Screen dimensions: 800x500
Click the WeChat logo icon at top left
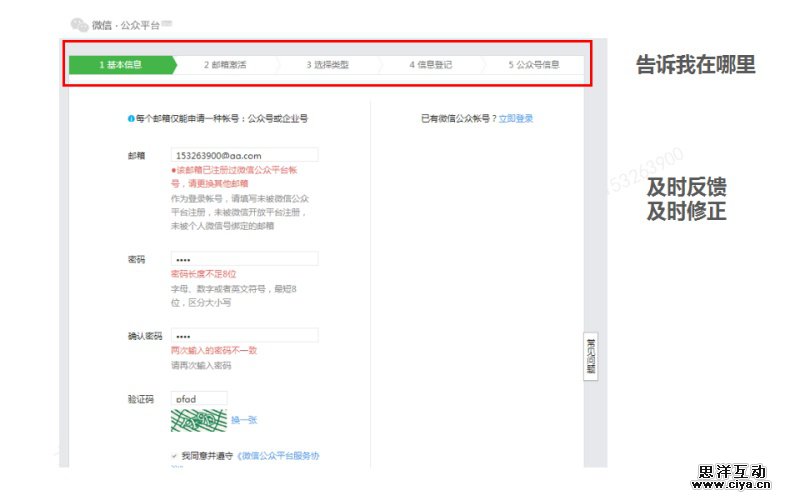pyautogui.click(x=79, y=25)
